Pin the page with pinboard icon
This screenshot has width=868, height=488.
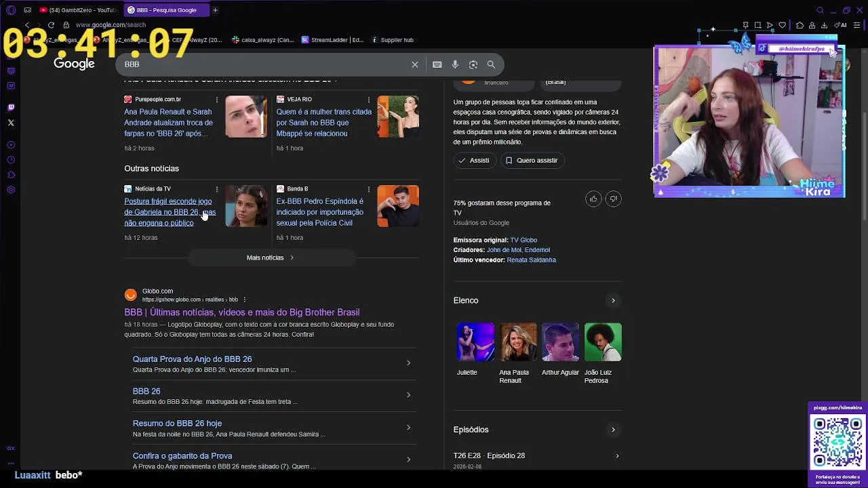coord(746,25)
